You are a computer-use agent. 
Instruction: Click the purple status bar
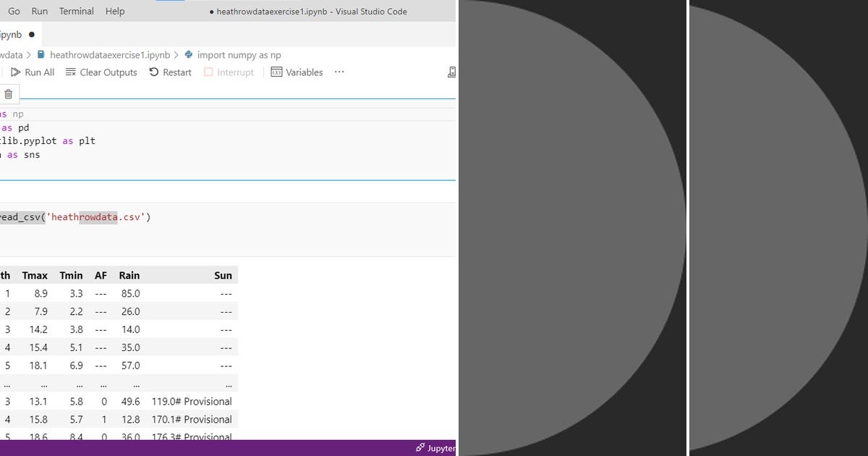(217, 448)
